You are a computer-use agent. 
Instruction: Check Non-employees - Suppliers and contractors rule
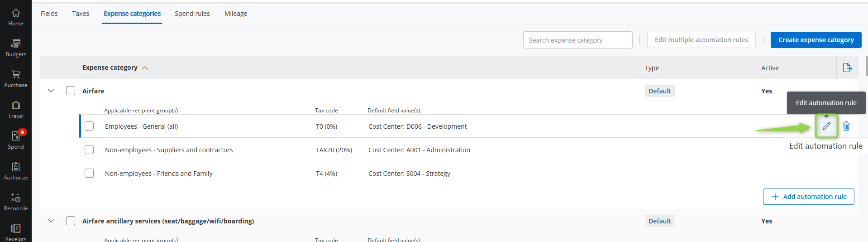pyautogui.click(x=89, y=150)
